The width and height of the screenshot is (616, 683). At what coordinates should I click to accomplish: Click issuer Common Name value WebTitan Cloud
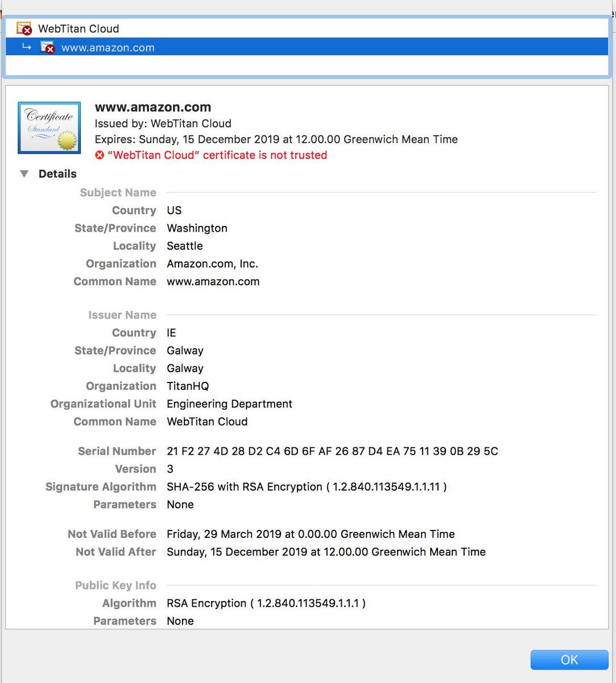click(207, 421)
